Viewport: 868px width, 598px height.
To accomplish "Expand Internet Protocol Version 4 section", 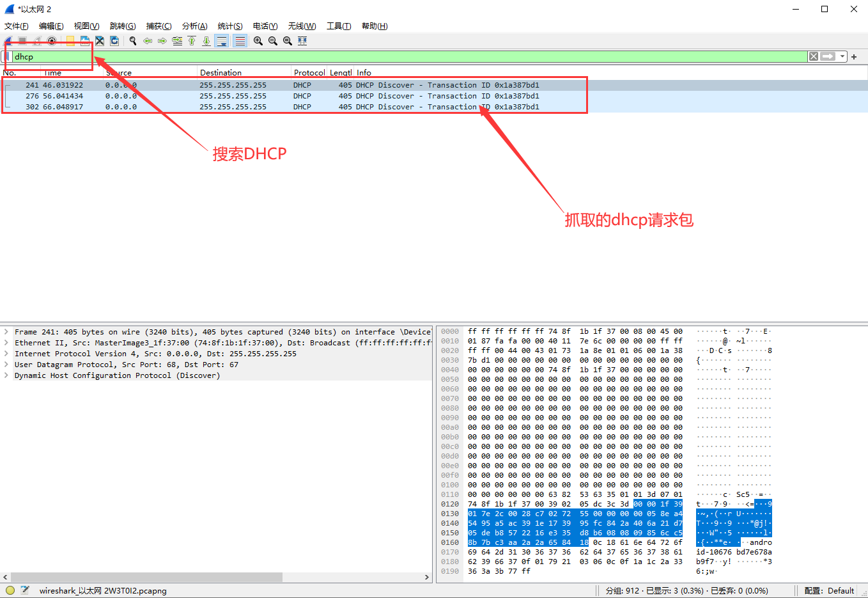I will tap(6, 354).
